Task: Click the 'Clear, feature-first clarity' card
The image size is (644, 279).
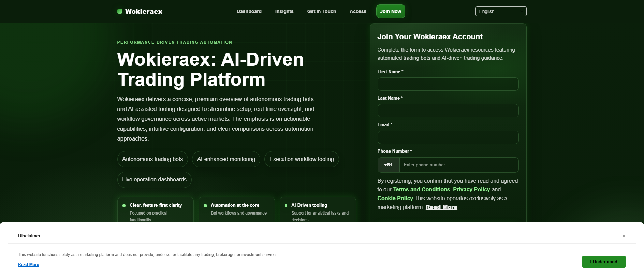Action: coord(156,210)
